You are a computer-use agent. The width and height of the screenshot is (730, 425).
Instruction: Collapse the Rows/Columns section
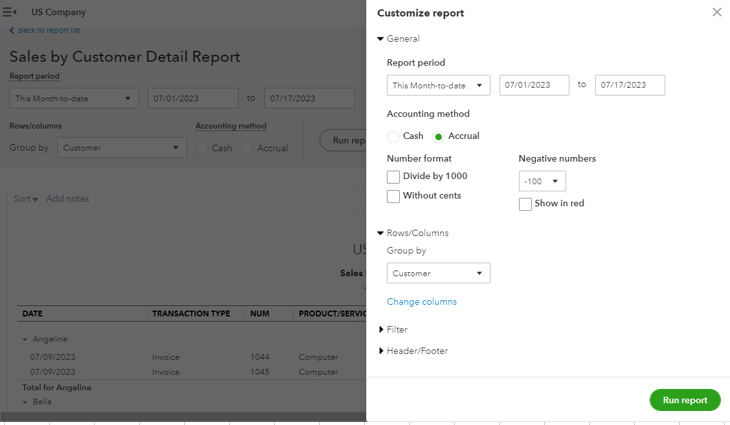click(x=381, y=233)
